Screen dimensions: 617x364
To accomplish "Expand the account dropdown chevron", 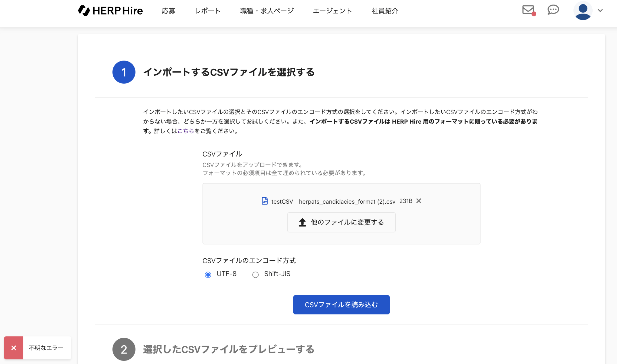I will pyautogui.click(x=600, y=11).
